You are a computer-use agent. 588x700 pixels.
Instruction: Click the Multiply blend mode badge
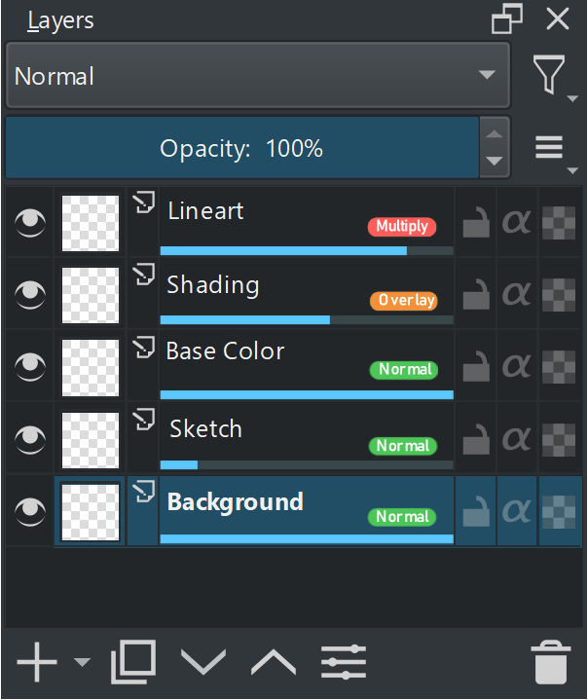(402, 226)
